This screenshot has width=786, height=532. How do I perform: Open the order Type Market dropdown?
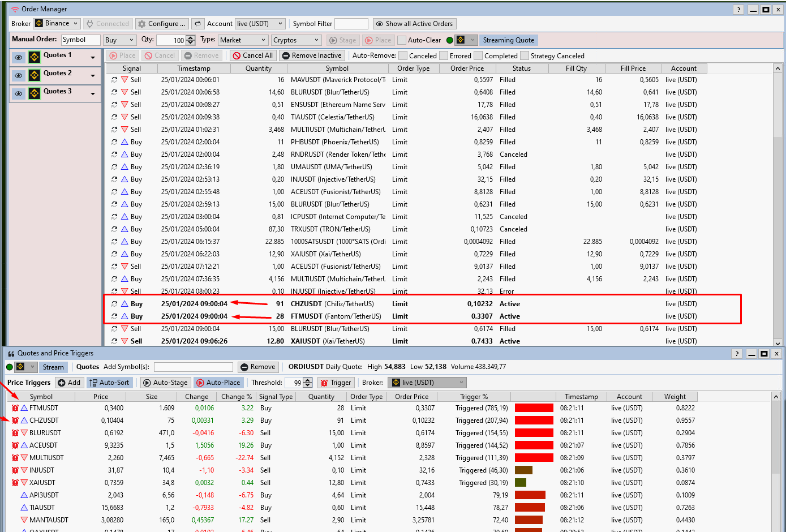click(243, 40)
